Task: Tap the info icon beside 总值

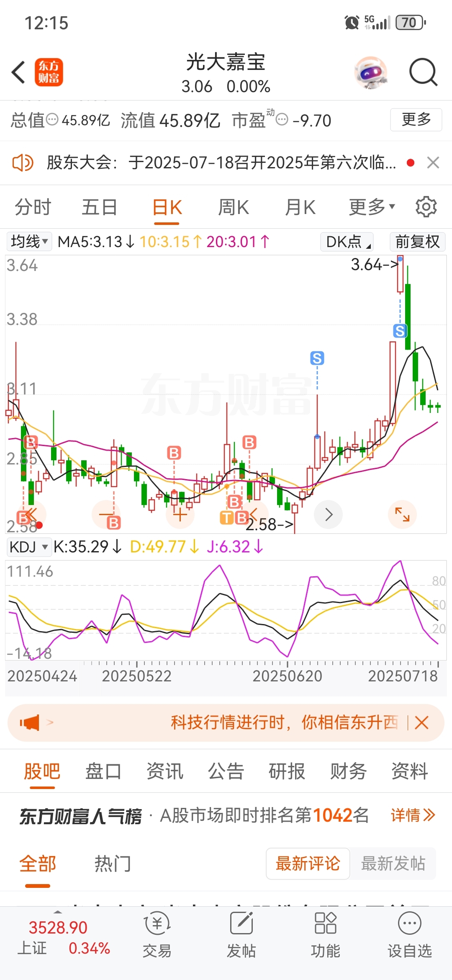Action: (52, 120)
